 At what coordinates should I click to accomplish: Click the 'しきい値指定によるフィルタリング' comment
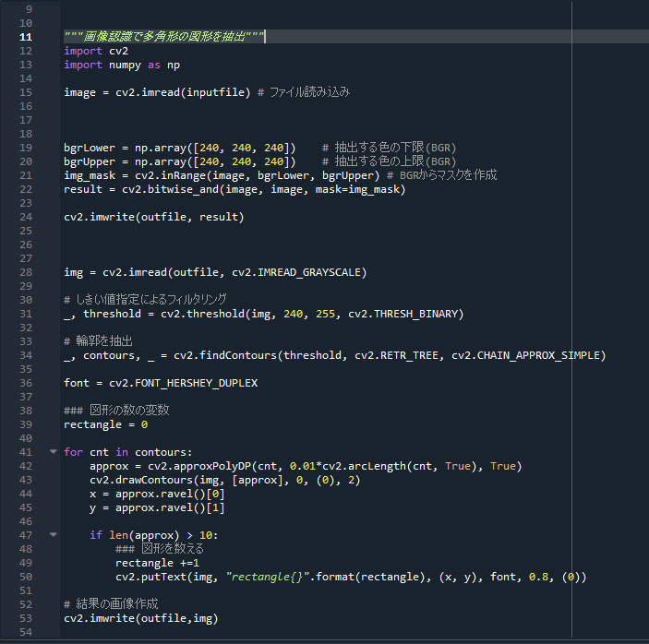[x=151, y=299]
